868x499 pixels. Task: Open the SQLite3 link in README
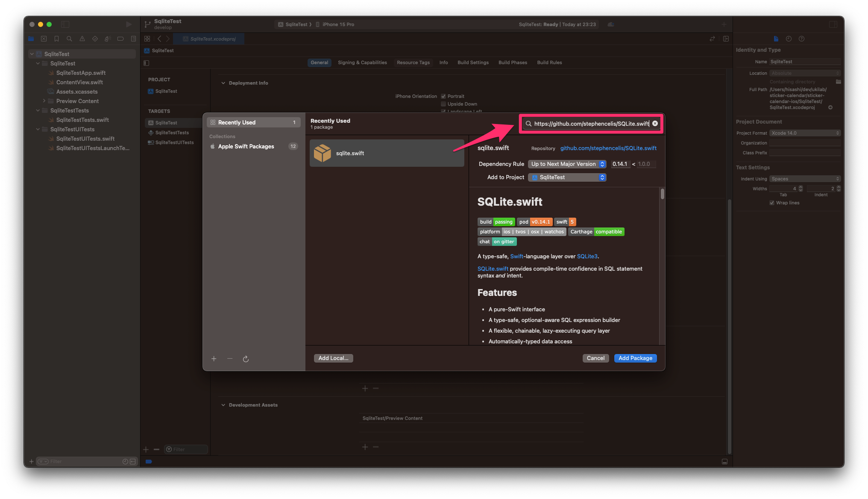pos(587,257)
